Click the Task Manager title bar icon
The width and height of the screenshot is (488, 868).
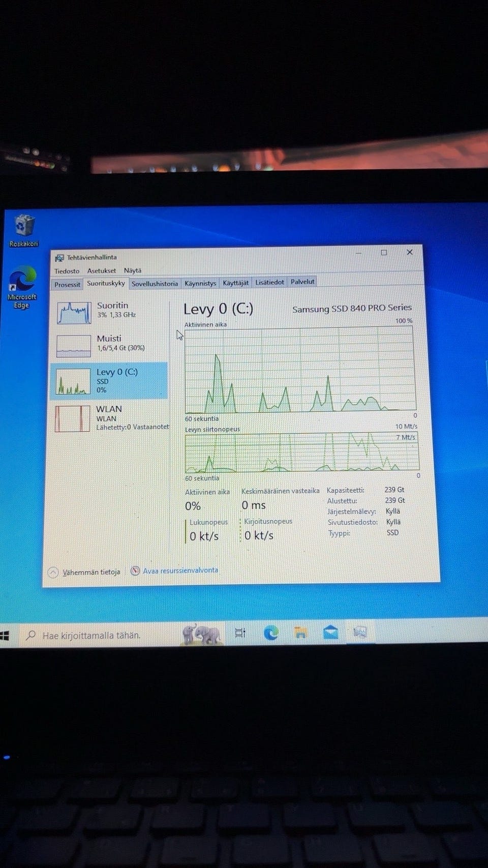coord(59,258)
